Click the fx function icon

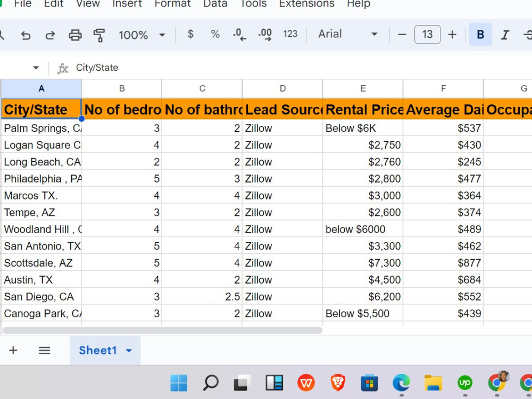(x=63, y=68)
